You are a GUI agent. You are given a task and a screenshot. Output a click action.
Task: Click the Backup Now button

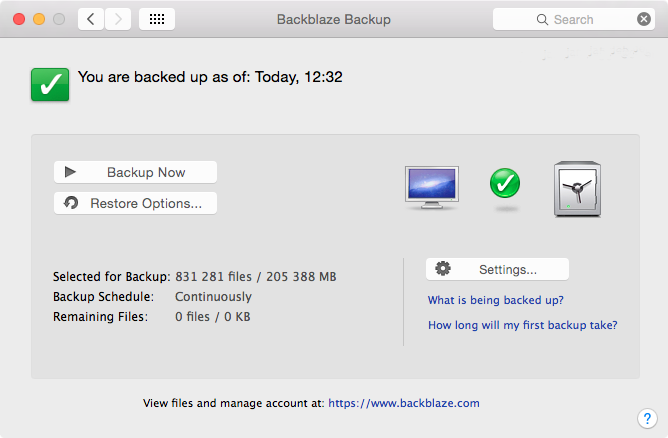(135, 172)
